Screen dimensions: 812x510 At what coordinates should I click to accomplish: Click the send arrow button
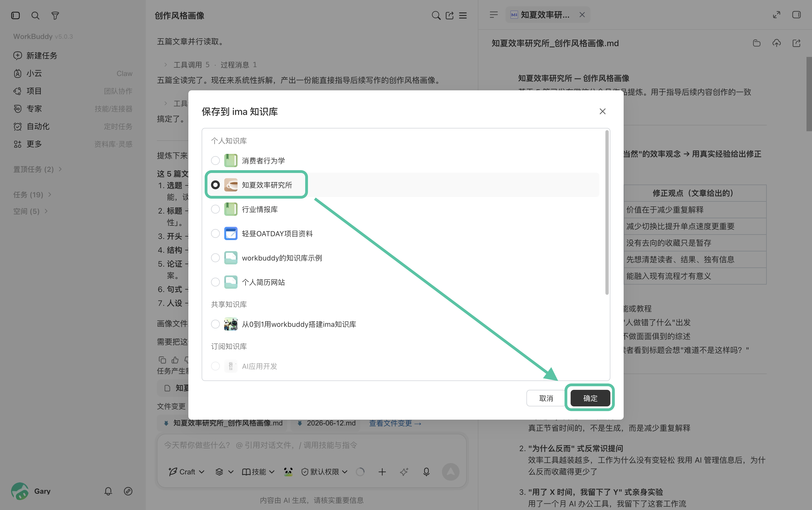(x=450, y=472)
